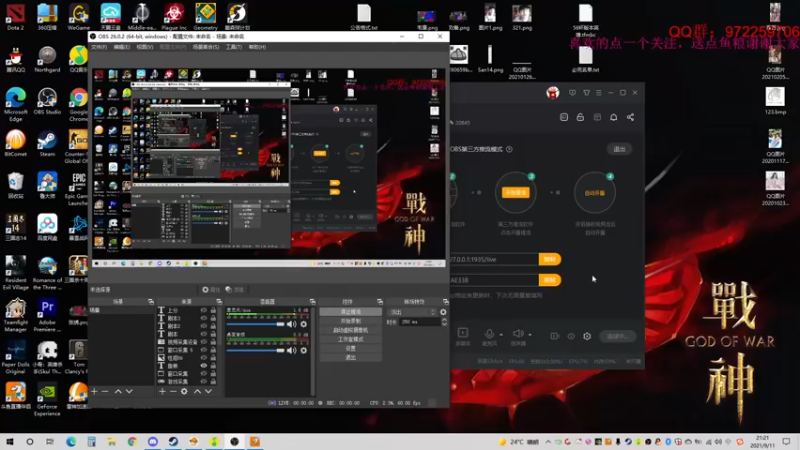The image size is (800, 450).
Task: Pop out the 来源 dock panel
Action: tap(219, 302)
